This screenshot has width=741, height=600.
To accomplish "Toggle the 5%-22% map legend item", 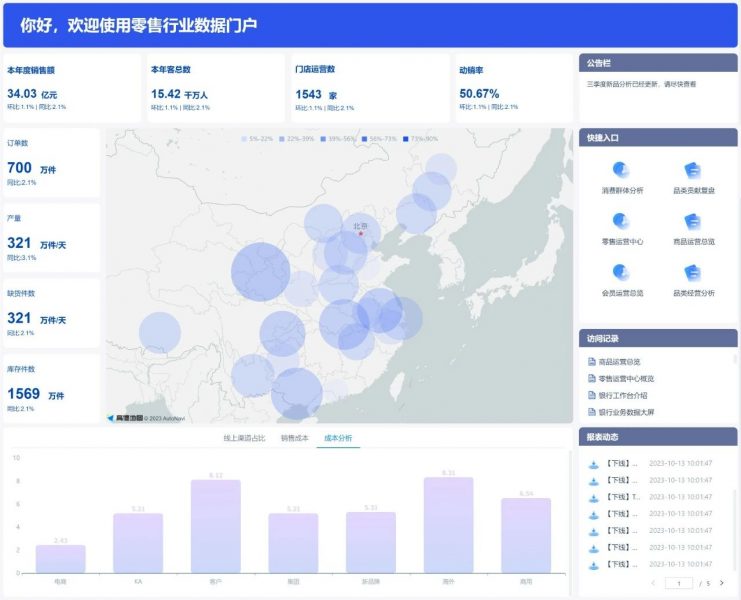I will coord(257,139).
